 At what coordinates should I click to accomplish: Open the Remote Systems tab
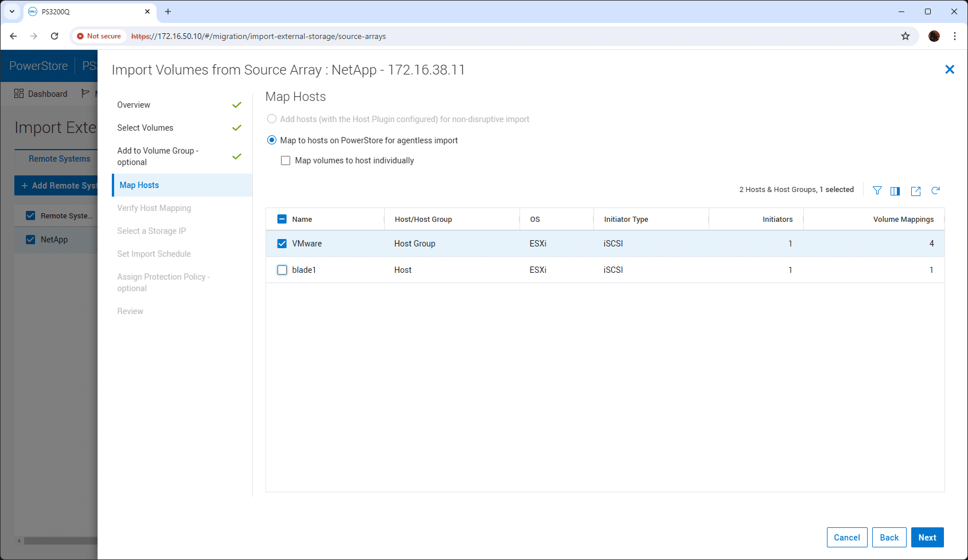coord(60,159)
